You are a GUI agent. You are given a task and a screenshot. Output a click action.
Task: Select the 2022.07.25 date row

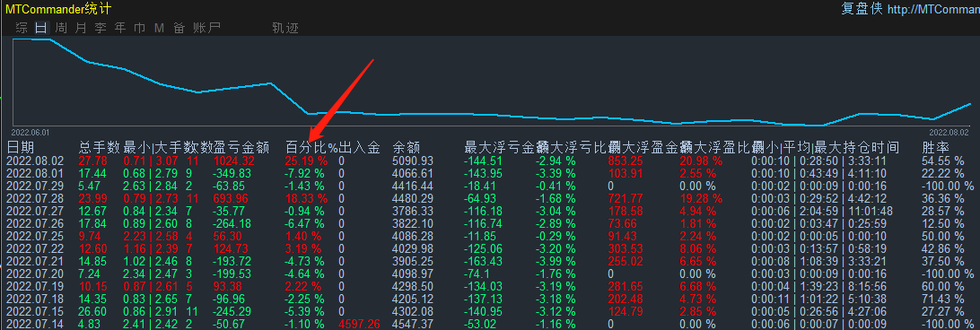(x=490, y=236)
